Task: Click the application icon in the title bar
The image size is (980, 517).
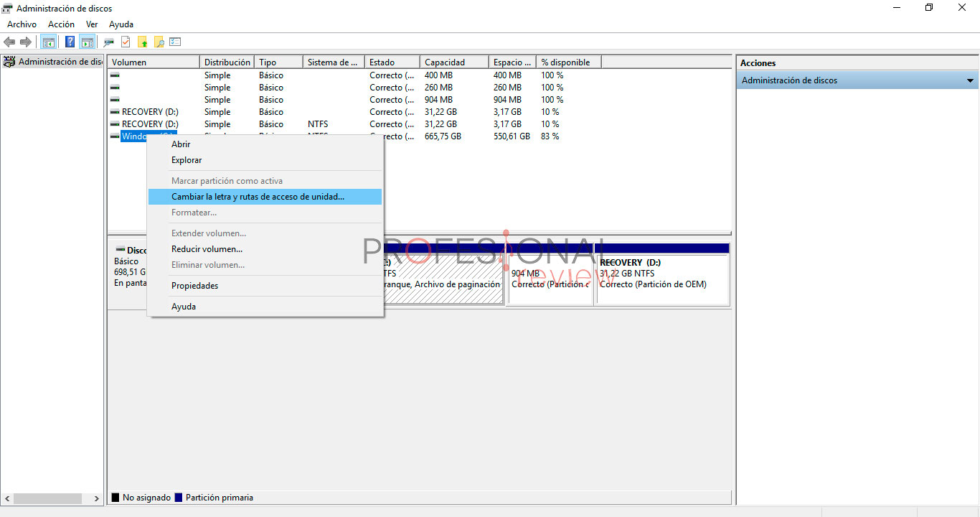Action: pos(8,8)
